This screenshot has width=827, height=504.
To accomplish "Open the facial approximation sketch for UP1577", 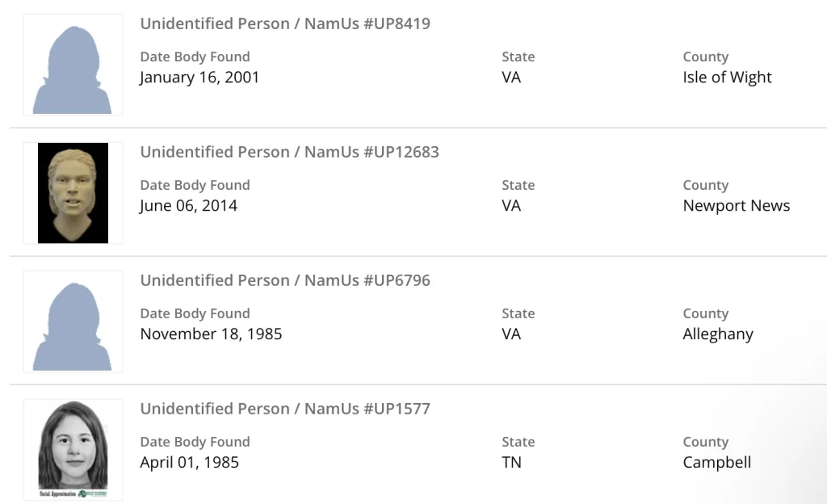I will (73, 448).
